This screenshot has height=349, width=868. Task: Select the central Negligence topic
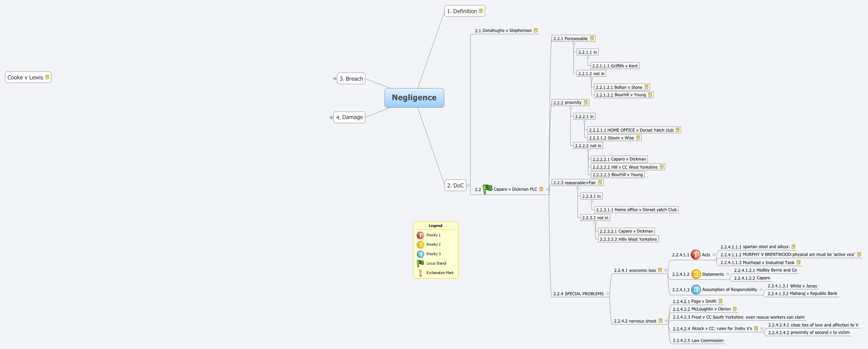click(414, 98)
